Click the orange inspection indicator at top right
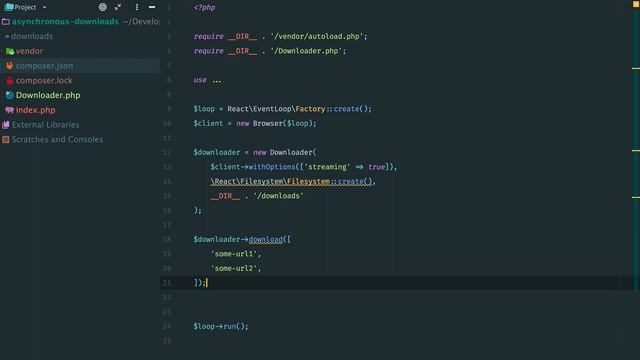This screenshot has height=360, width=640. pos(636,4)
